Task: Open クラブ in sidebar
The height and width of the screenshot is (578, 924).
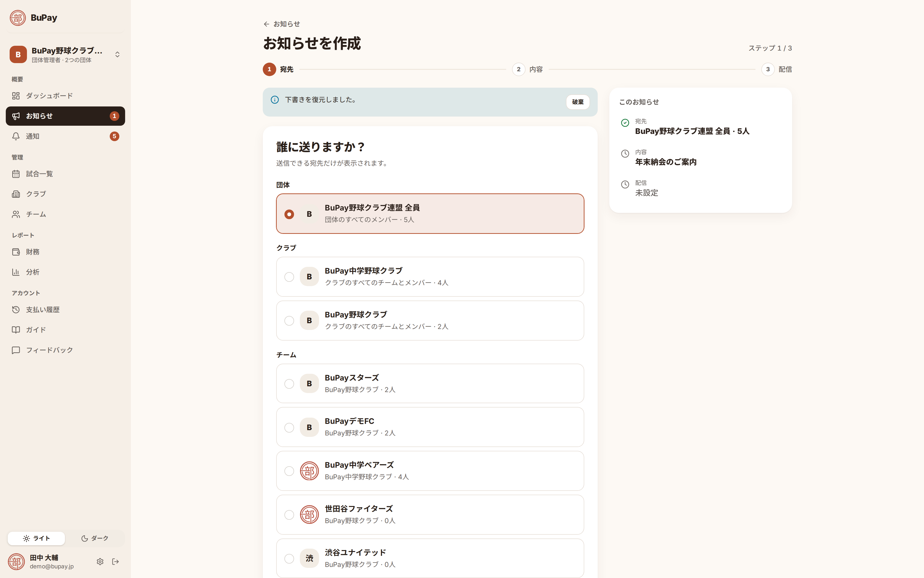Action: point(65,194)
